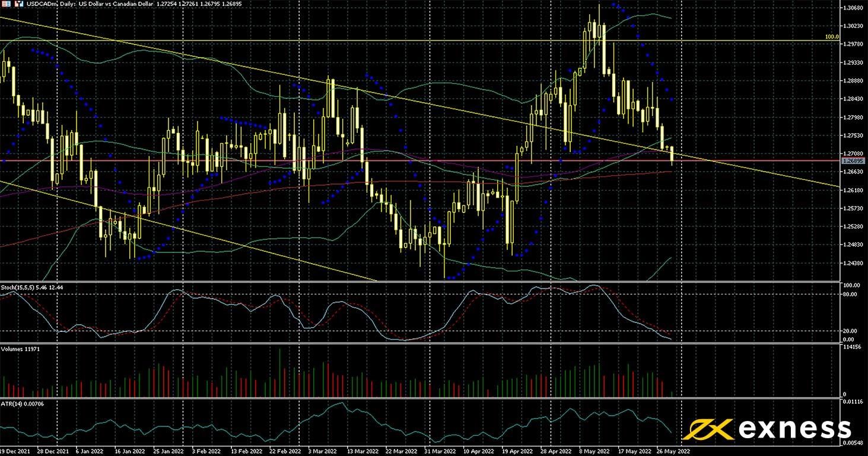This screenshot has height=456, width=868.
Task: Click the 1.30230 price scale value
Action: coord(853,26)
